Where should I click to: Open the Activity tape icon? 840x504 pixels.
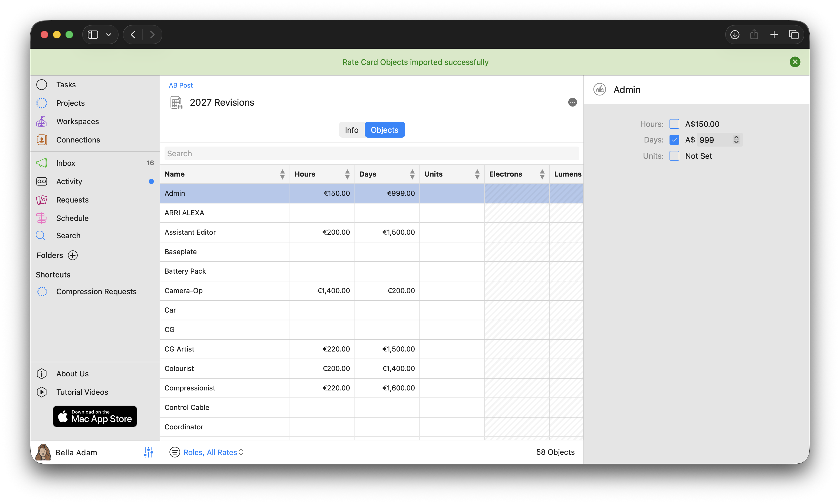pyautogui.click(x=41, y=181)
